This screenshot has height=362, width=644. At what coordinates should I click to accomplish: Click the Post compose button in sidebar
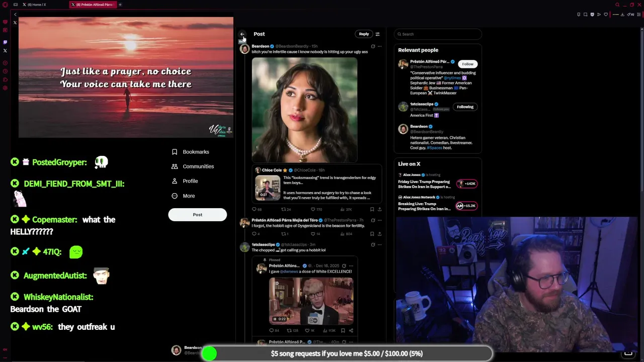[197, 215]
